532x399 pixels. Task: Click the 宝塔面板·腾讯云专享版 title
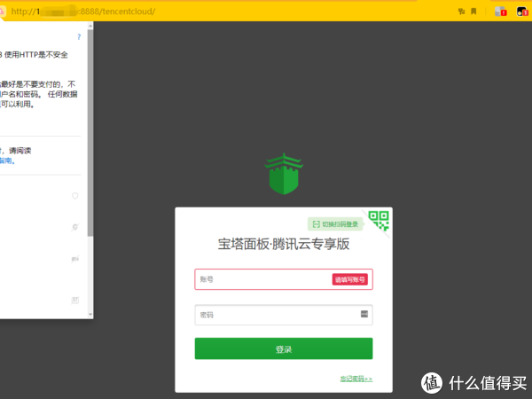[x=284, y=244]
